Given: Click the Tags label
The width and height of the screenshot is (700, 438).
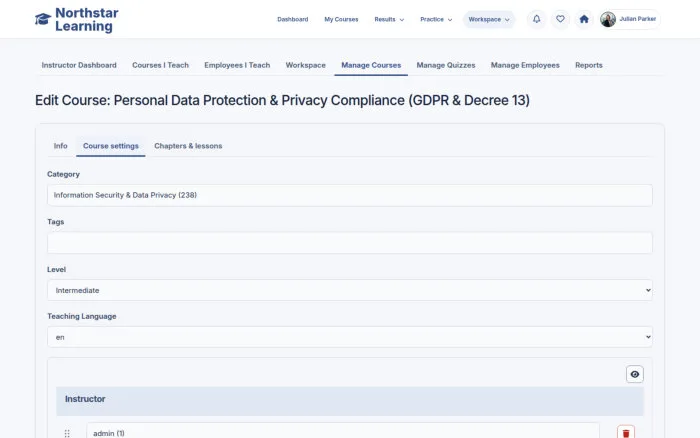Looking at the screenshot, I should point(55,222).
